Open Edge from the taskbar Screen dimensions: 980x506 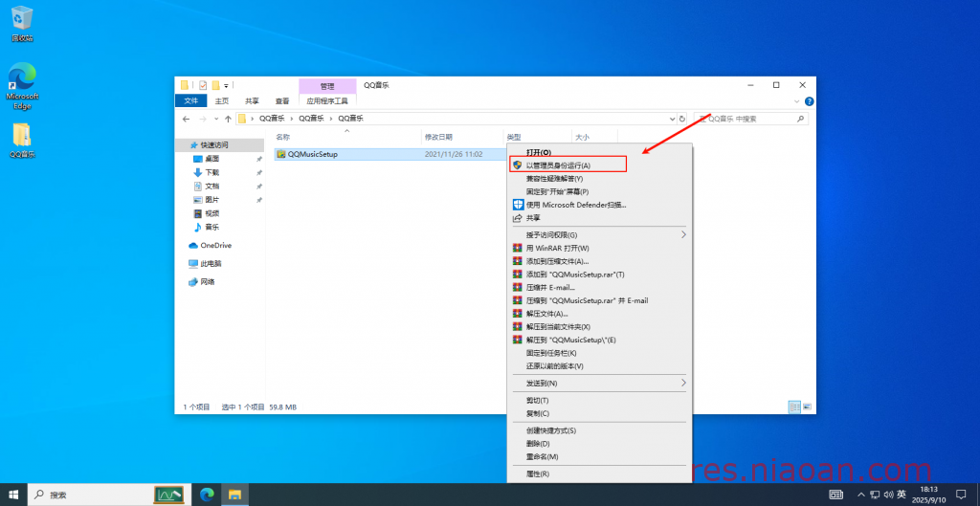pos(207,495)
